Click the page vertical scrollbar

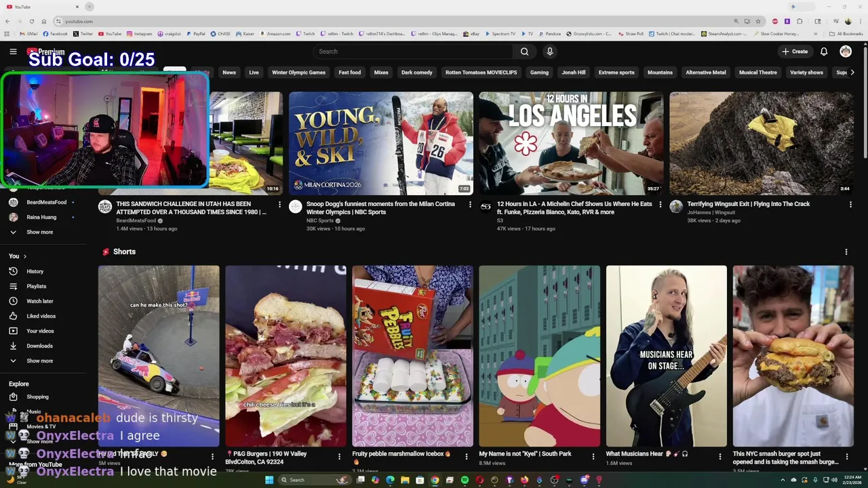tap(865, 102)
